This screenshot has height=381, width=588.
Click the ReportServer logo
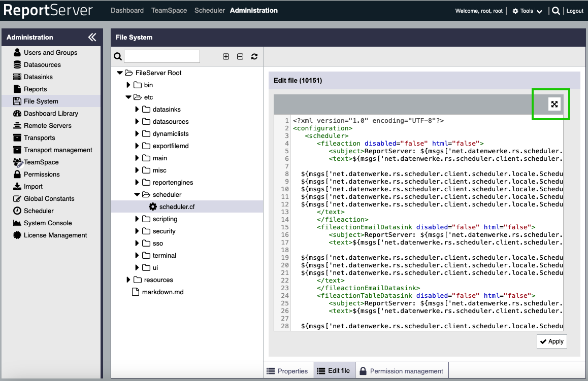[x=48, y=11]
